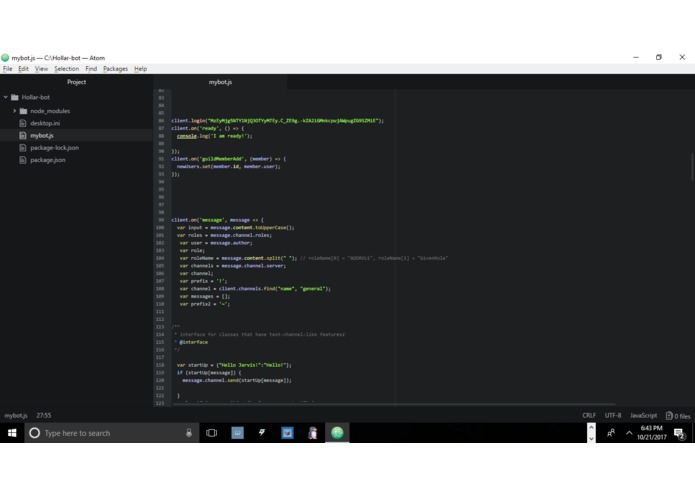The height and width of the screenshot is (494, 695).
Task: Change JavaScript grammar selector
Action: [x=644, y=416]
